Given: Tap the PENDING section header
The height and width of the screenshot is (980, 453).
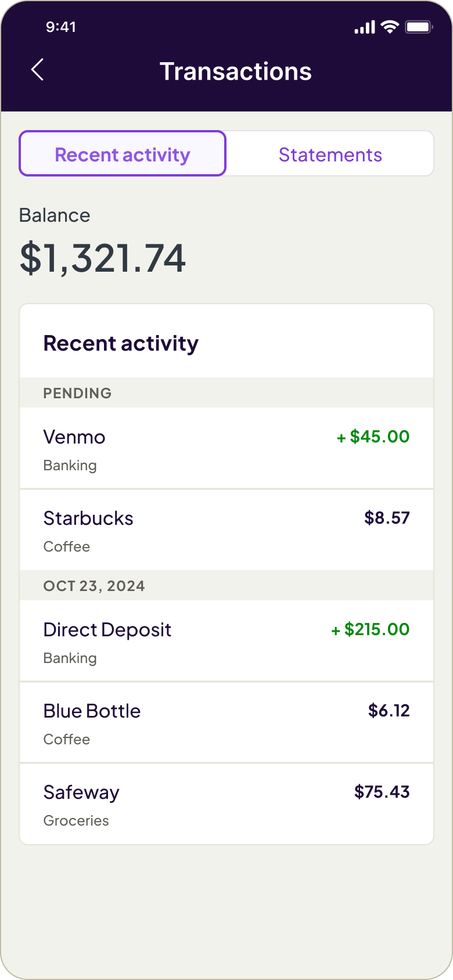Looking at the screenshot, I should (227, 393).
